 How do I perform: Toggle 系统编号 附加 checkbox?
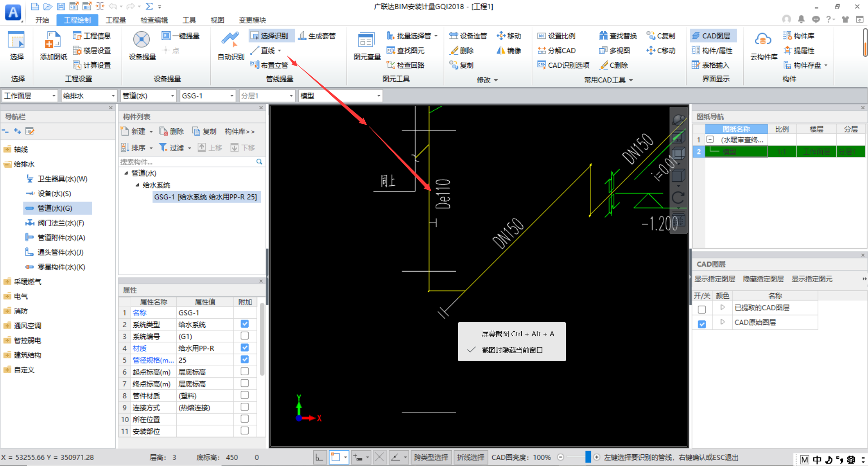(245, 336)
